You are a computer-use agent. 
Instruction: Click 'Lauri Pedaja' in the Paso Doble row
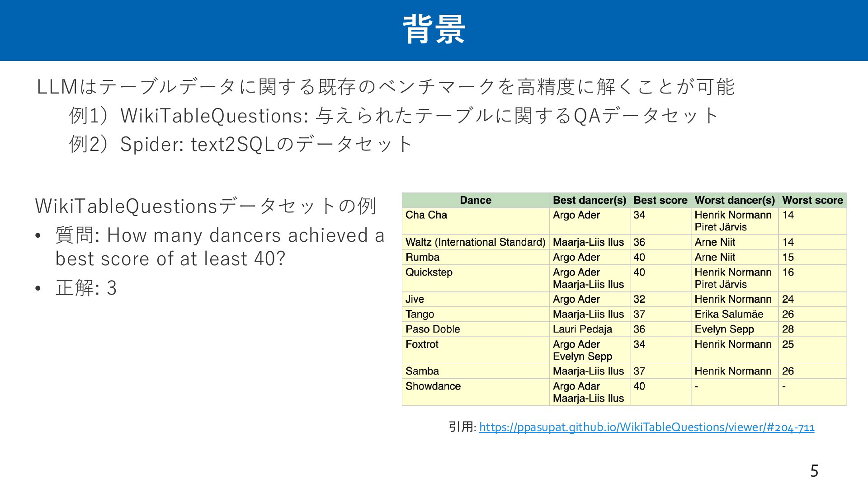point(582,329)
